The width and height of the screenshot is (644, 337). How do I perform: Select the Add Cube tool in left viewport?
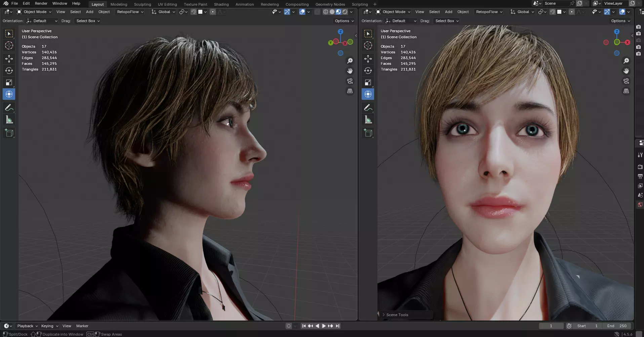pos(9,133)
